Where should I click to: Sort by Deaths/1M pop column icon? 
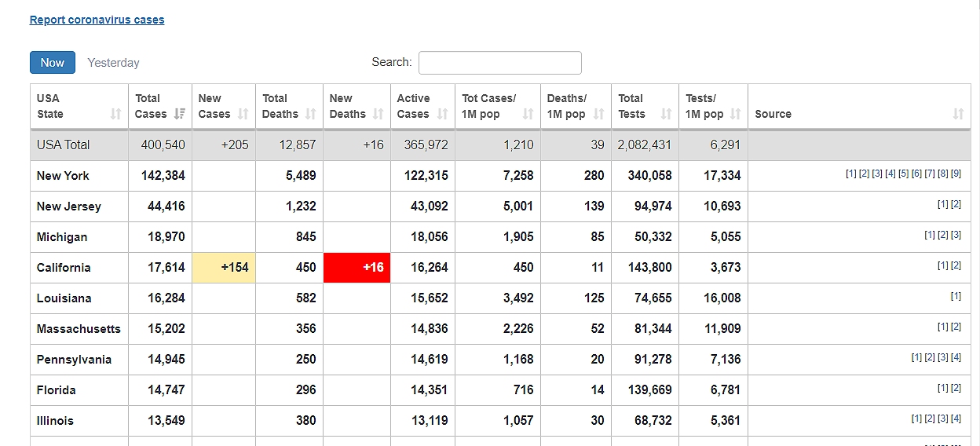(598, 115)
